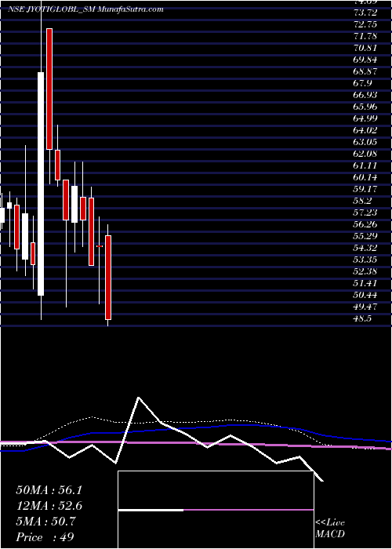Click the NSE JYOTIGLOBL_SM MunafaSutra.com chart title
Screen dimensions: 392x549
tap(85, 9)
